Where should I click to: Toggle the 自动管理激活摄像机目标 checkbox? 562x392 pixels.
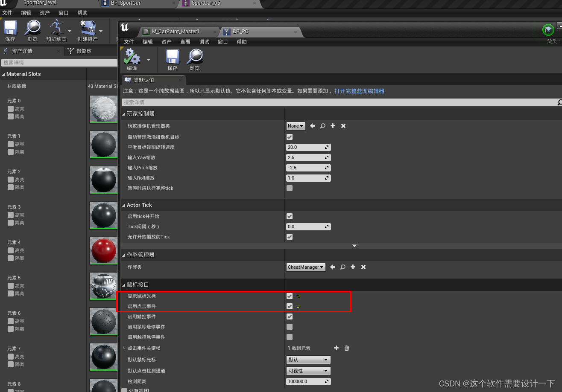290,137
